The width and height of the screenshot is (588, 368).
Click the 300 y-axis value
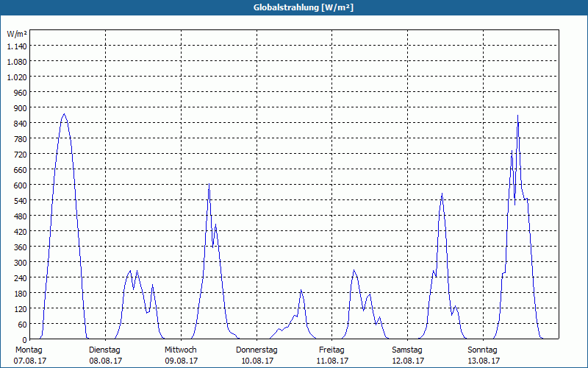point(21,262)
